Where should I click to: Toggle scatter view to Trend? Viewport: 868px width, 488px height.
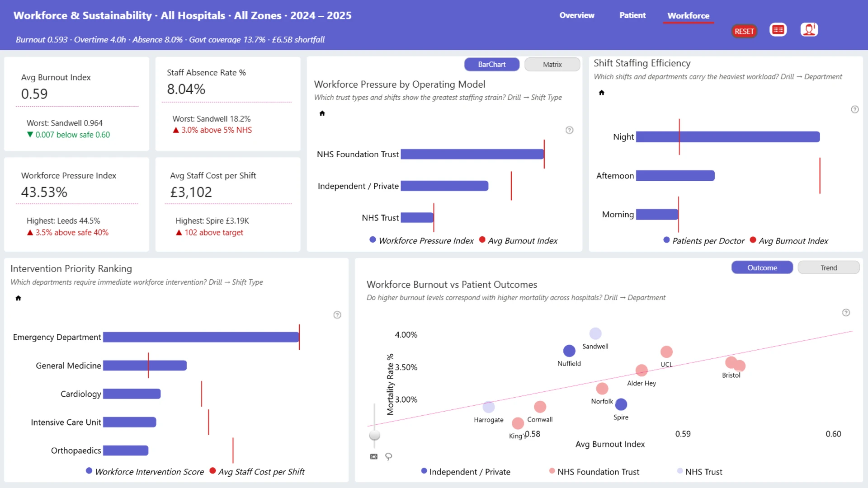(x=829, y=267)
